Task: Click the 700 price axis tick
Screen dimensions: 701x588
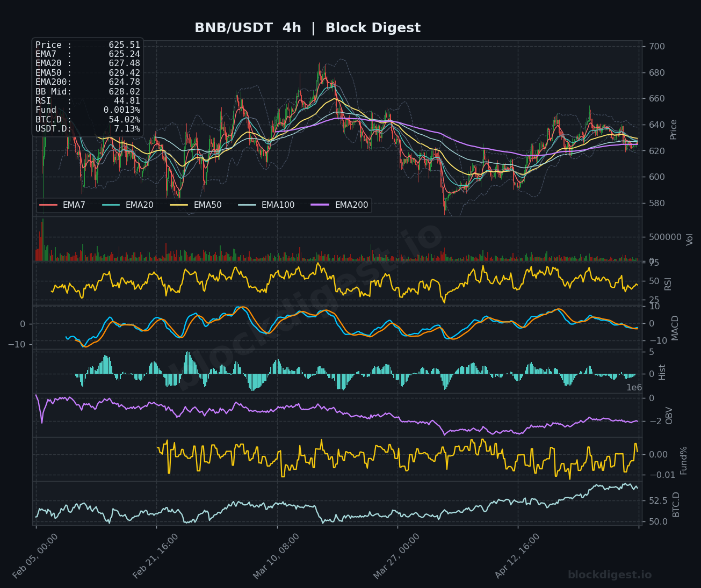Action: point(657,47)
